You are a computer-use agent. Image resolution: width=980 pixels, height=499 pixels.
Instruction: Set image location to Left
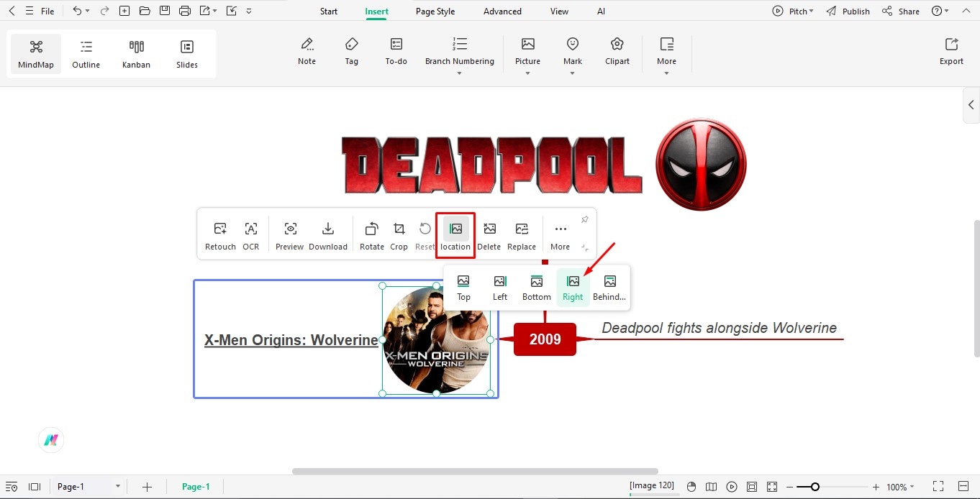click(x=500, y=288)
